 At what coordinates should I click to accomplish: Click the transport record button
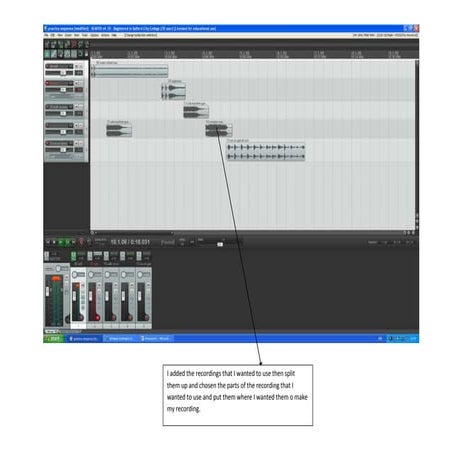coord(81,242)
